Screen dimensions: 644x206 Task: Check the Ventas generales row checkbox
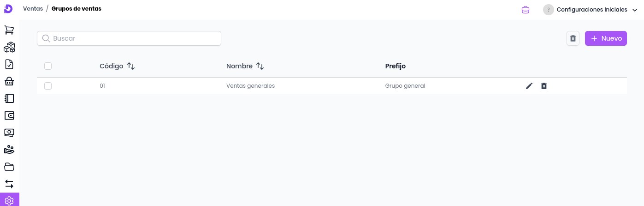48,86
